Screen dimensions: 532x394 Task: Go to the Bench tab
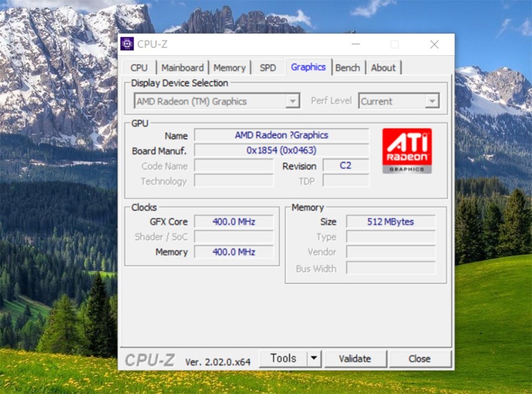coord(348,68)
